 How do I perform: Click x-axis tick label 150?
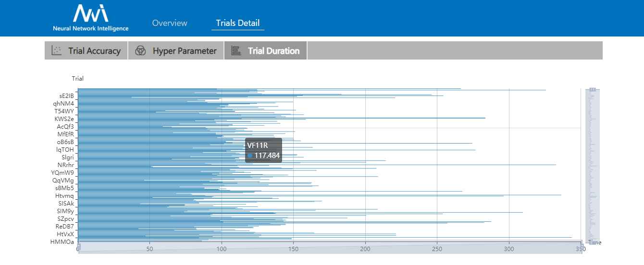coord(294,249)
